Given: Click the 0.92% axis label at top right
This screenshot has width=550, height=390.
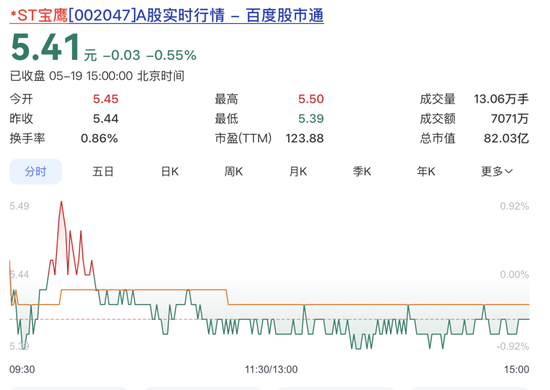Looking at the screenshot, I should point(514,206).
